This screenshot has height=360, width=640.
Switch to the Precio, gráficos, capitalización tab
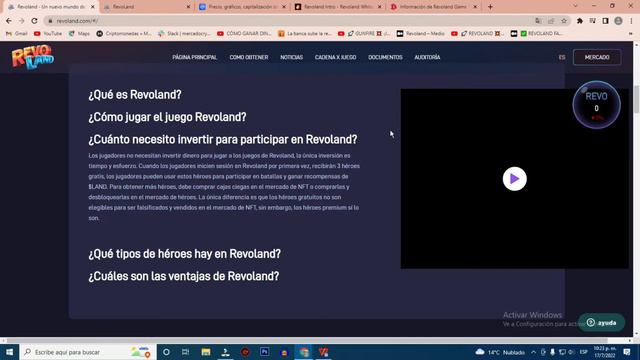[242, 7]
